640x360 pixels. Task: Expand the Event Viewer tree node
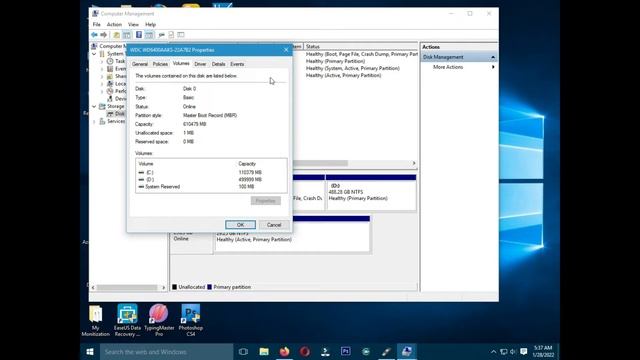(102, 69)
